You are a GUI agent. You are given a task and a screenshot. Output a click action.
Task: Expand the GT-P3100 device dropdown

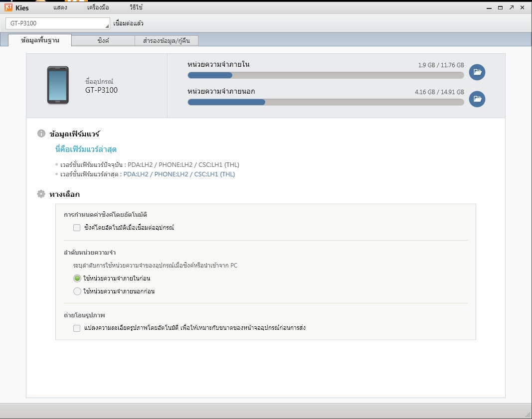tap(58, 23)
